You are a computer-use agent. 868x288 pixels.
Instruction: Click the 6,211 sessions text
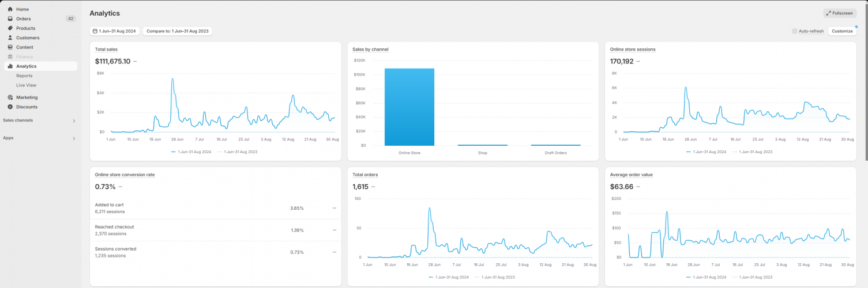pyautogui.click(x=111, y=211)
